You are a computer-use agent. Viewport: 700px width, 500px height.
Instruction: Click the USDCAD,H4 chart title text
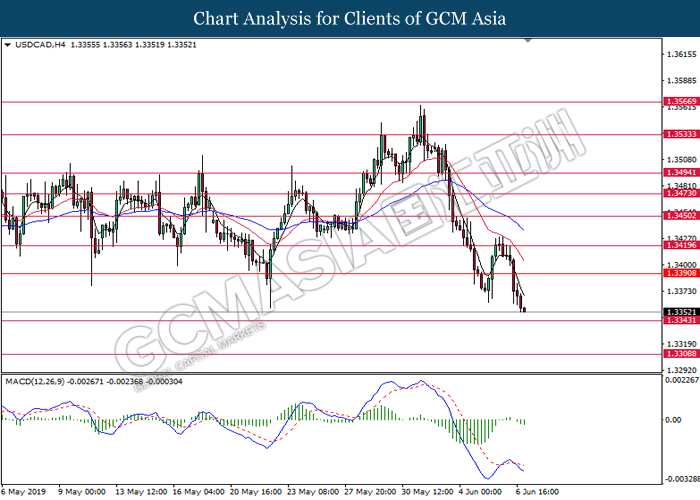click(40, 45)
